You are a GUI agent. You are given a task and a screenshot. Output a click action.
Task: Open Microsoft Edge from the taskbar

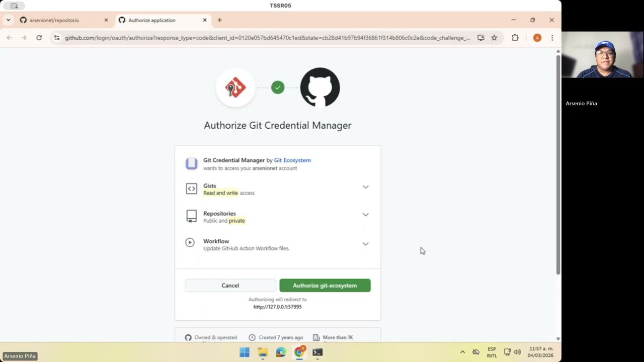tap(281, 352)
